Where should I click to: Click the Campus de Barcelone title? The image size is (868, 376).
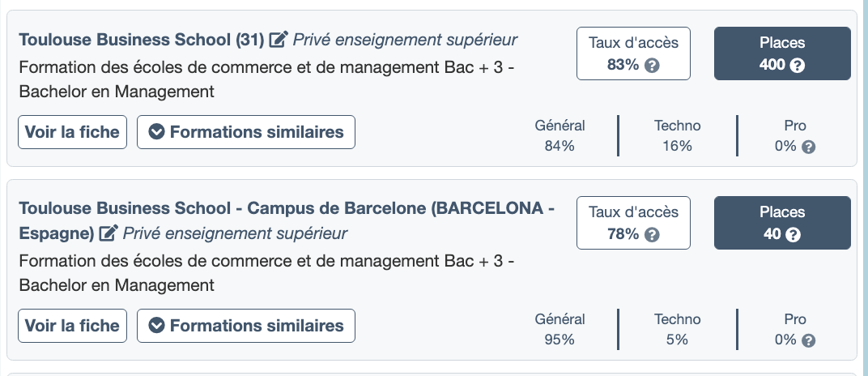[286, 209]
